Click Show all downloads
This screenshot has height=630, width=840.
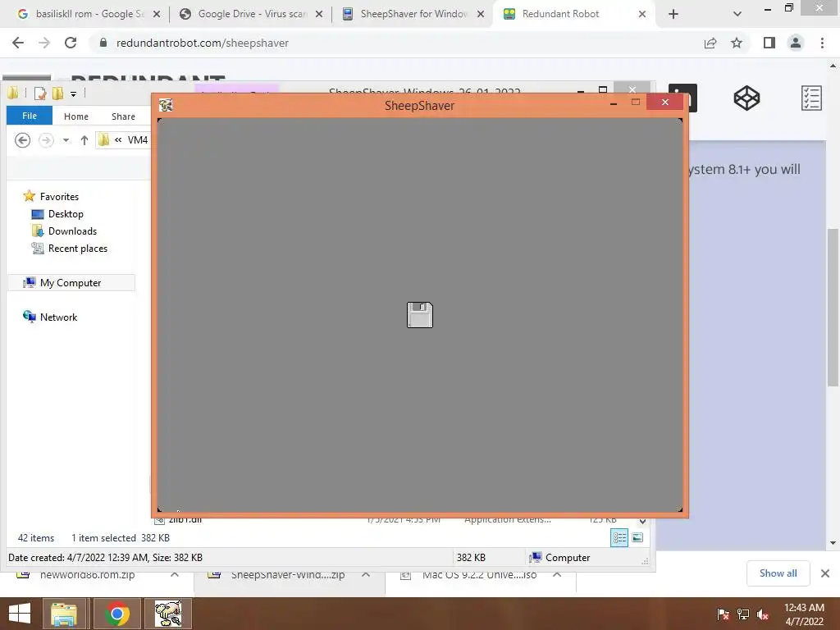(x=778, y=573)
